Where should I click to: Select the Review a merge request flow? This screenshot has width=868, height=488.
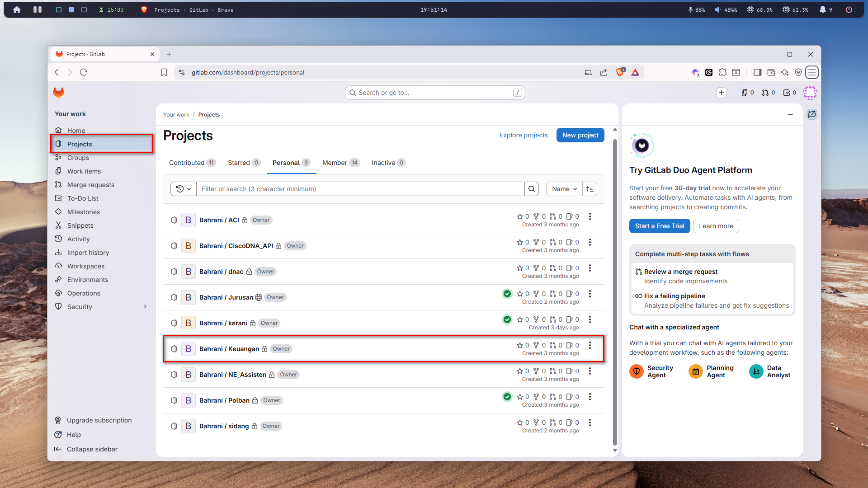click(x=712, y=276)
